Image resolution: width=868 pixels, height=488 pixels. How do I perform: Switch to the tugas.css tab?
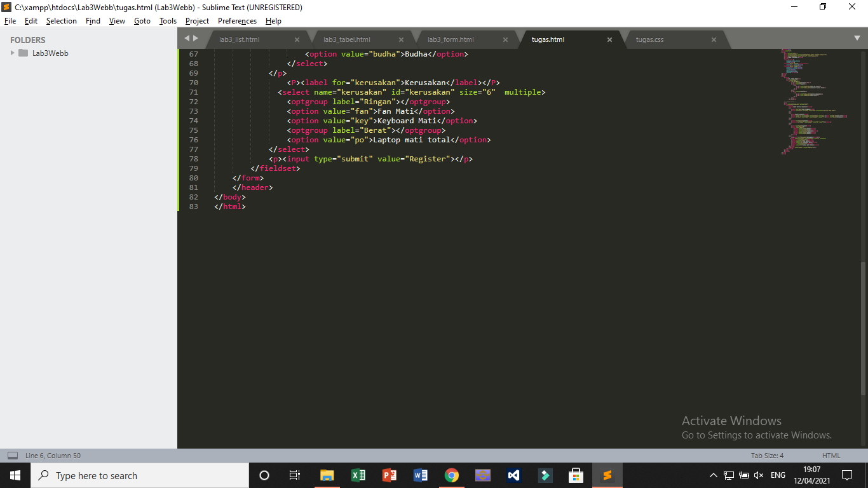click(x=649, y=39)
